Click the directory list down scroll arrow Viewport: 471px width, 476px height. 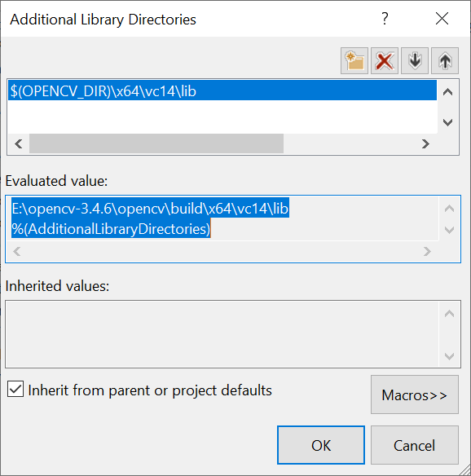448,122
